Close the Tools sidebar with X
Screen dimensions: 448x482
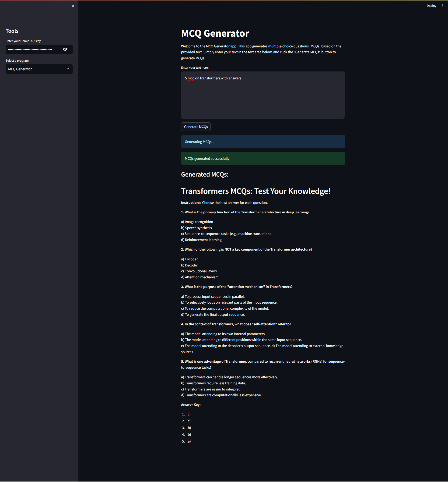pyautogui.click(x=73, y=6)
